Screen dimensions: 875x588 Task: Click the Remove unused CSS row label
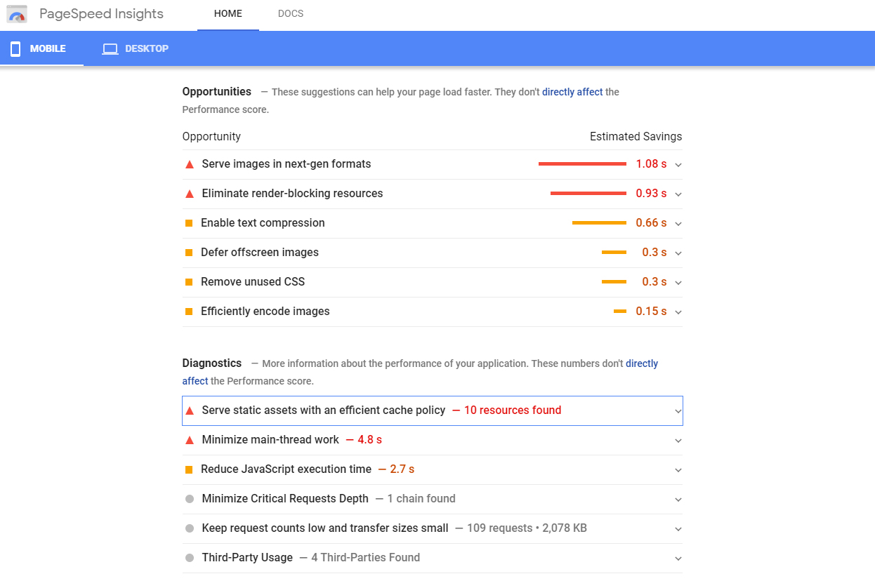click(253, 282)
